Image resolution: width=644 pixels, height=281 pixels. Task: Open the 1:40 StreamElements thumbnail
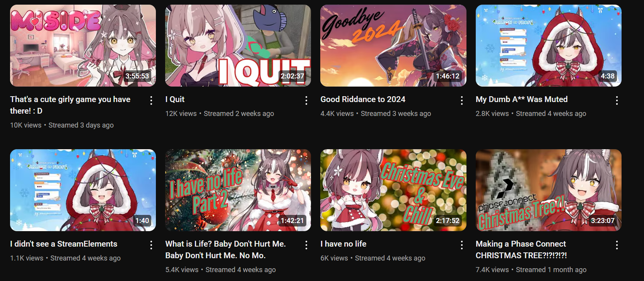pos(83,190)
